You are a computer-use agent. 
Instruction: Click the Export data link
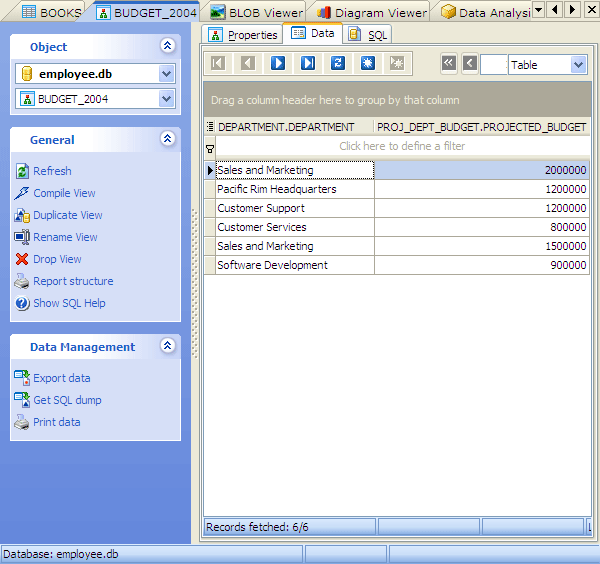(x=62, y=378)
